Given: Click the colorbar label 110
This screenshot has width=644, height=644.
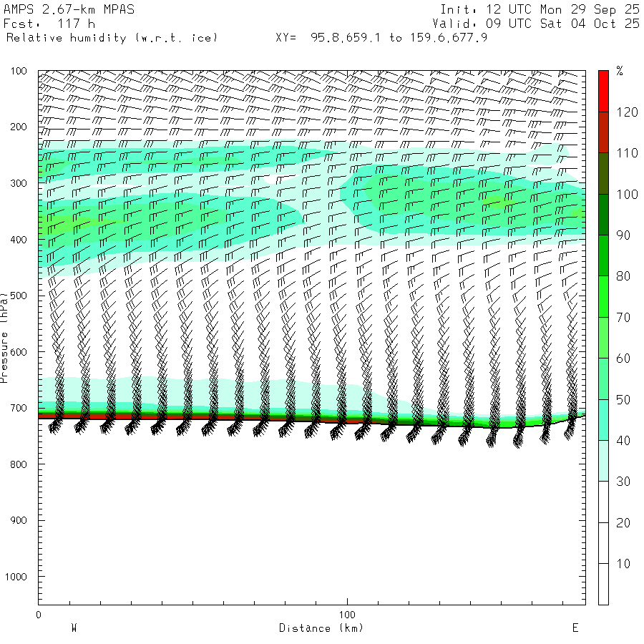Looking at the screenshot, I should [x=627, y=153].
